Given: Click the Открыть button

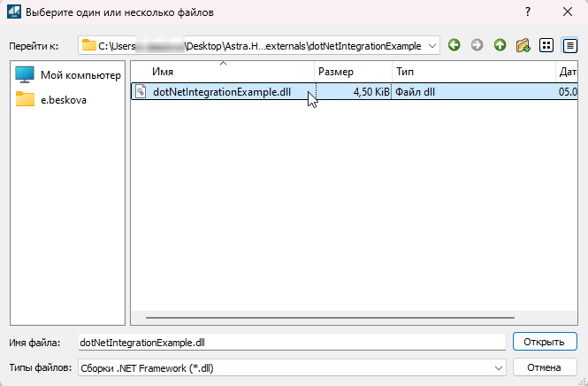Looking at the screenshot, I should (x=545, y=342).
